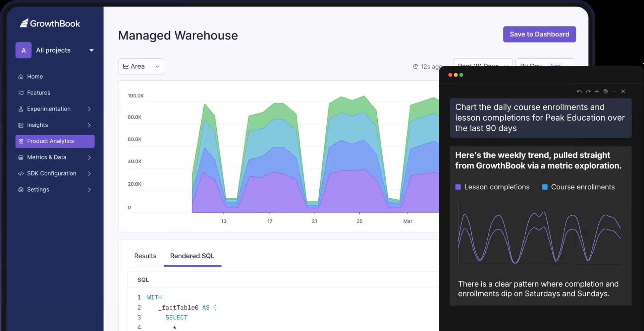Close the chat panel with the X icon
This screenshot has width=644, height=331.
click(x=623, y=91)
